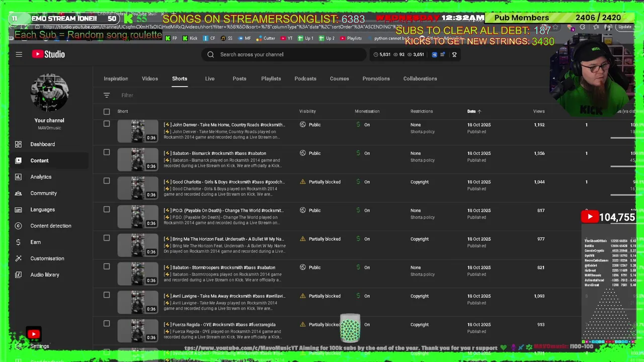
Task: Switch to the Playlists tab
Action: tap(271, 78)
